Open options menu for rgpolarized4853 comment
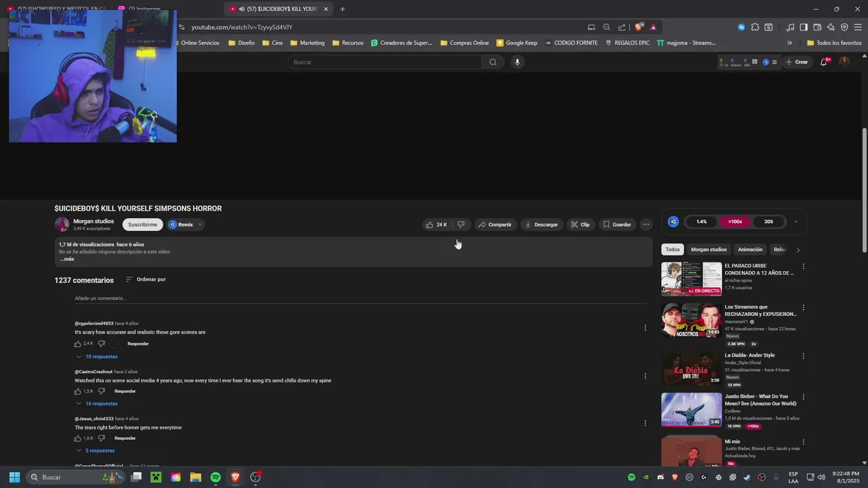 [x=645, y=328]
